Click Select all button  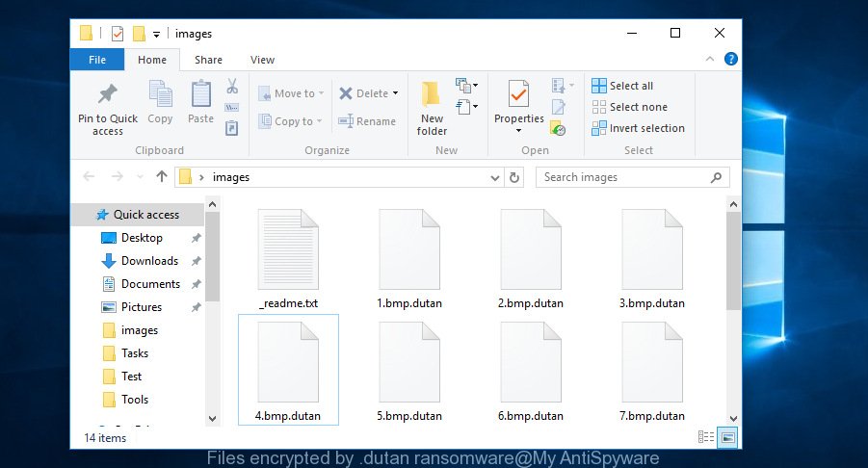point(622,86)
